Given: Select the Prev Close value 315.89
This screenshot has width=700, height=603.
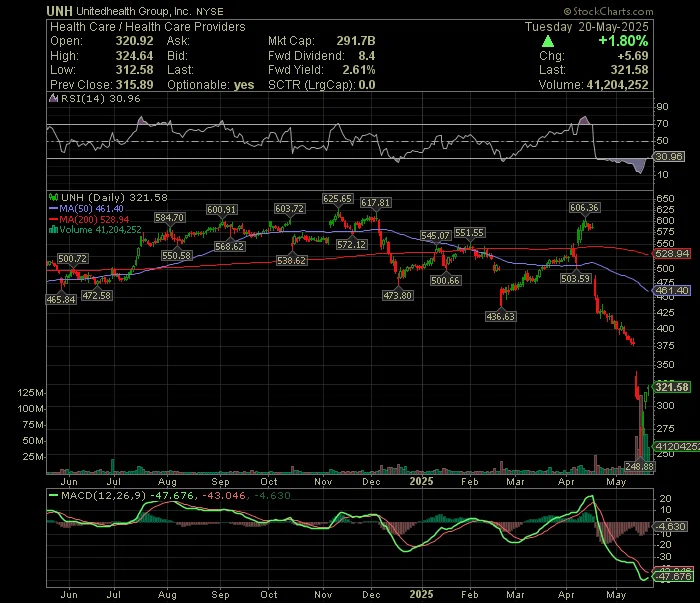Looking at the screenshot, I should [x=134, y=85].
